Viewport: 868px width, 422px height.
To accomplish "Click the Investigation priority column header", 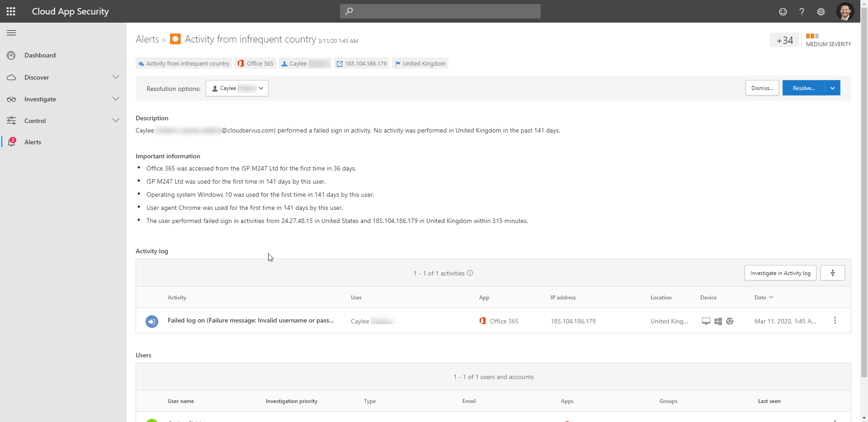I will point(292,401).
